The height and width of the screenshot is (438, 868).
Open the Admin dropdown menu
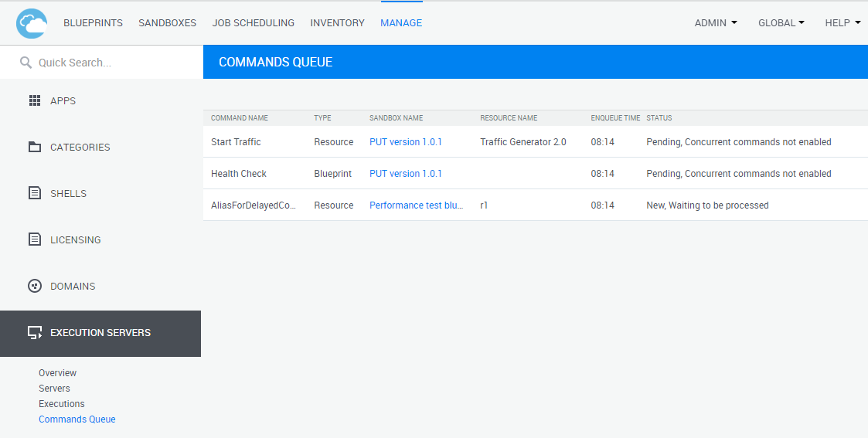(715, 23)
